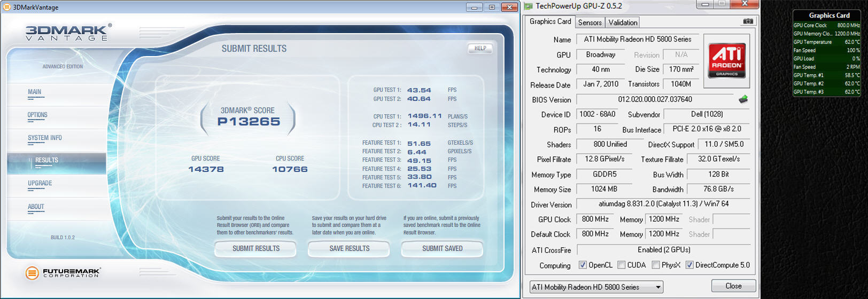This screenshot has width=868, height=299.
Task: Click the GPU Clock 800 MHz field
Action: (595, 219)
